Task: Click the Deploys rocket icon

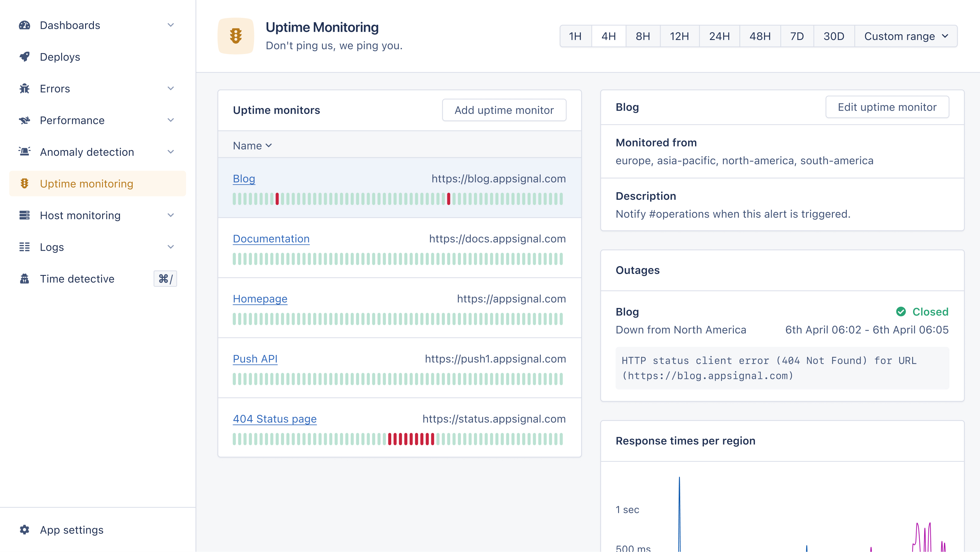Action: pyautogui.click(x=24, y=57)
